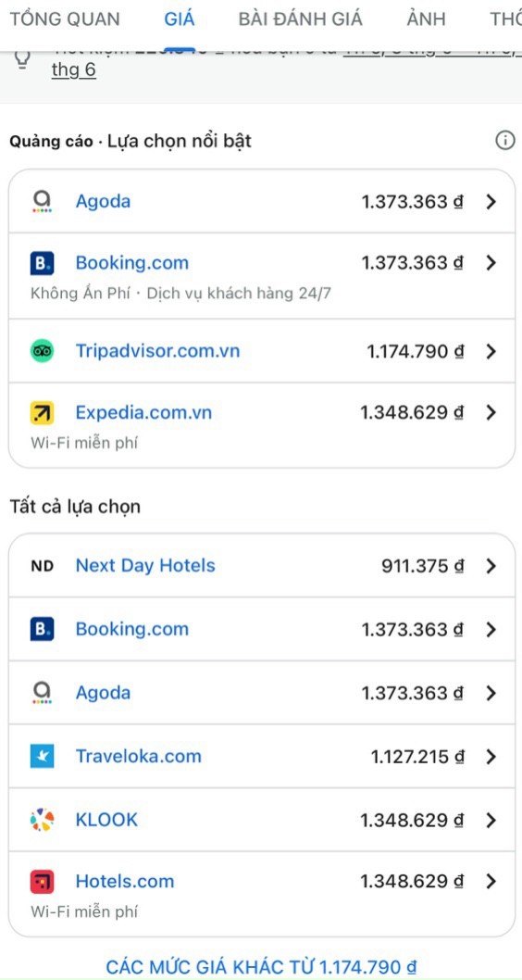522x980 pixels.
Task: Expand the Next Day Hotels 911.375 ₫ chevron
Action: pos(491,566)
